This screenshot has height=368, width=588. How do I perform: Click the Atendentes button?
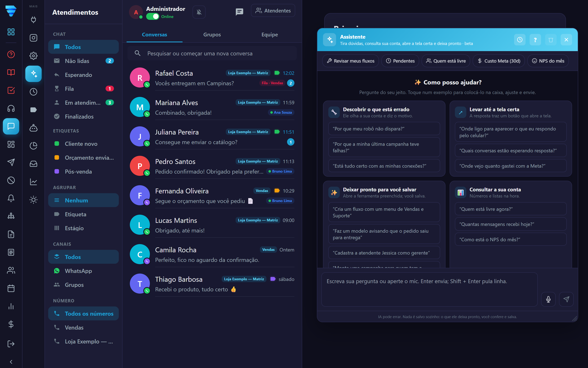pyautogui.click(x=273, y=10)
